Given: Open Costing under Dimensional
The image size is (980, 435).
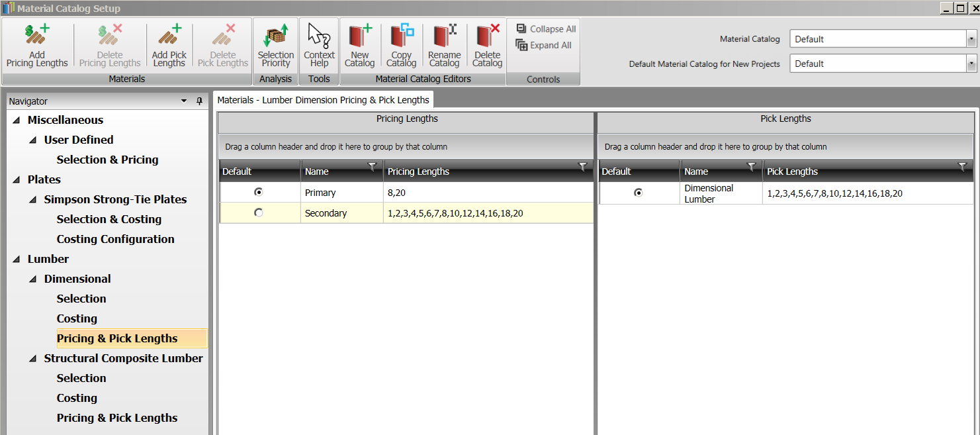Looking at the screenshot, I should coord(77,318).
